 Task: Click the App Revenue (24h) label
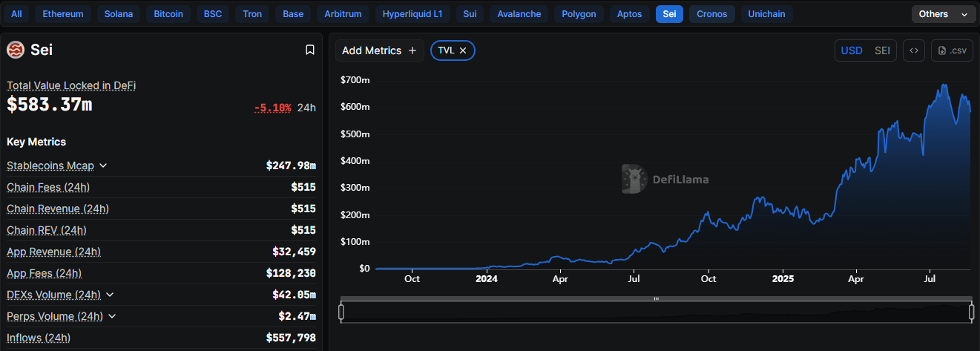(54, 252)
